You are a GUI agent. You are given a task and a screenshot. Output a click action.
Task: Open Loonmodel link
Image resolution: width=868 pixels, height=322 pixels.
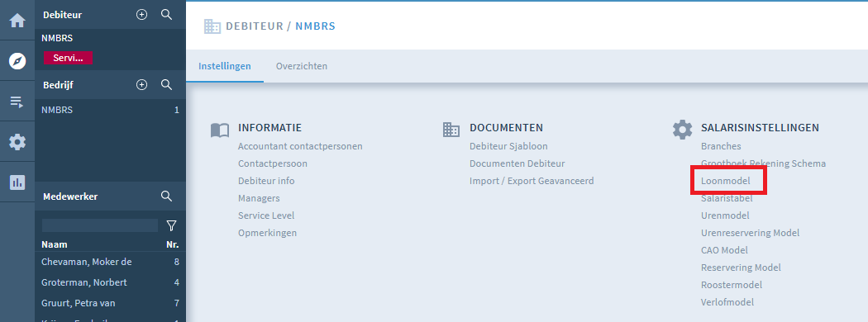(725, 181)
